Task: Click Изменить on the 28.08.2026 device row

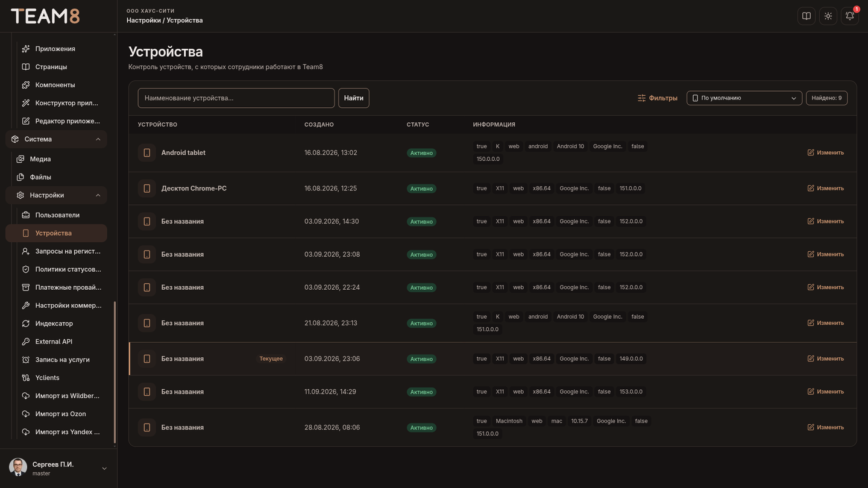Action: click(x=826, y=428)
